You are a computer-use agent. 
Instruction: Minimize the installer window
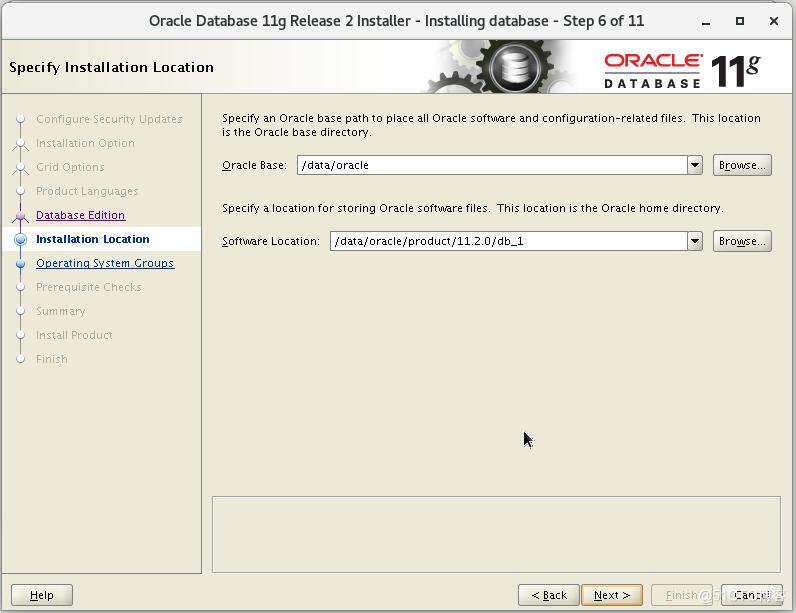tap(706, 21)
